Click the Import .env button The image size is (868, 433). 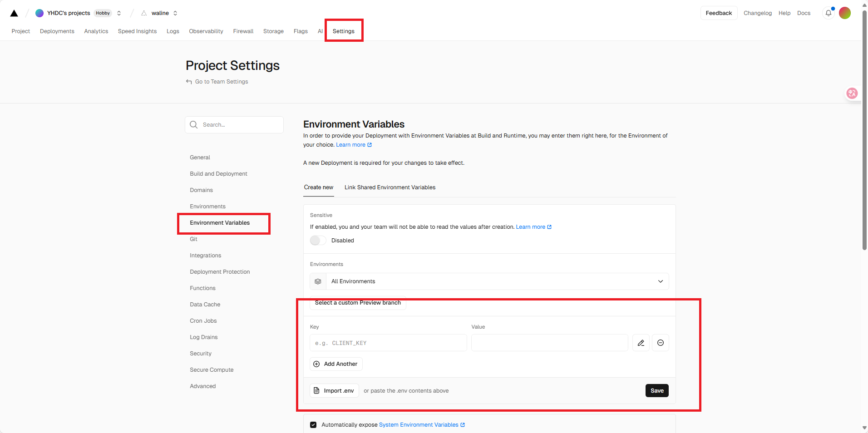(x=334, y=391)
